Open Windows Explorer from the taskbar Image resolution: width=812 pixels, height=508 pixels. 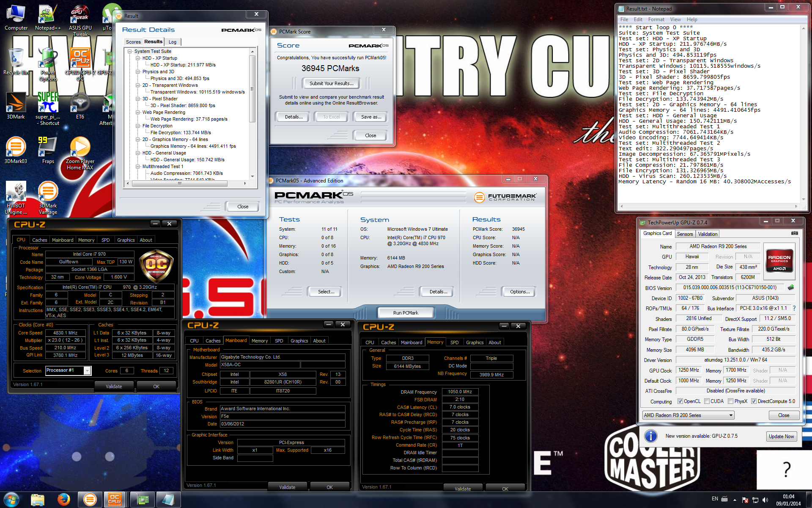[x=38, y=500]
